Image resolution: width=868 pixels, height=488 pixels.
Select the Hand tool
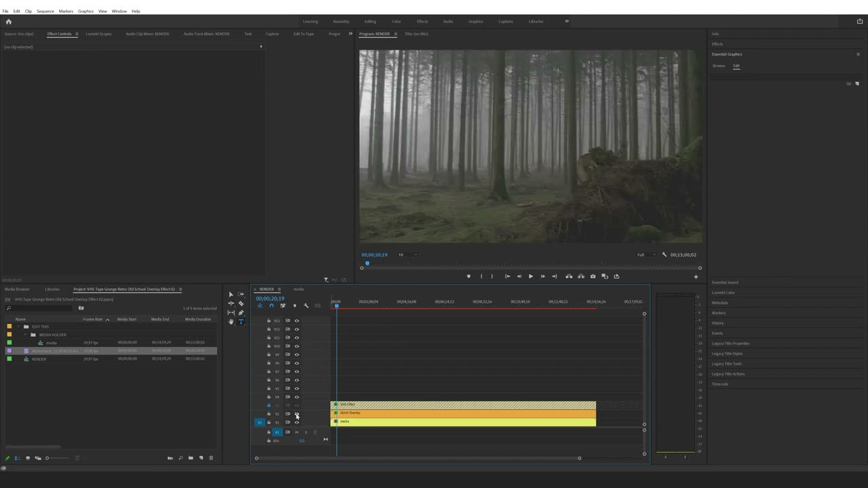[231, 321]
